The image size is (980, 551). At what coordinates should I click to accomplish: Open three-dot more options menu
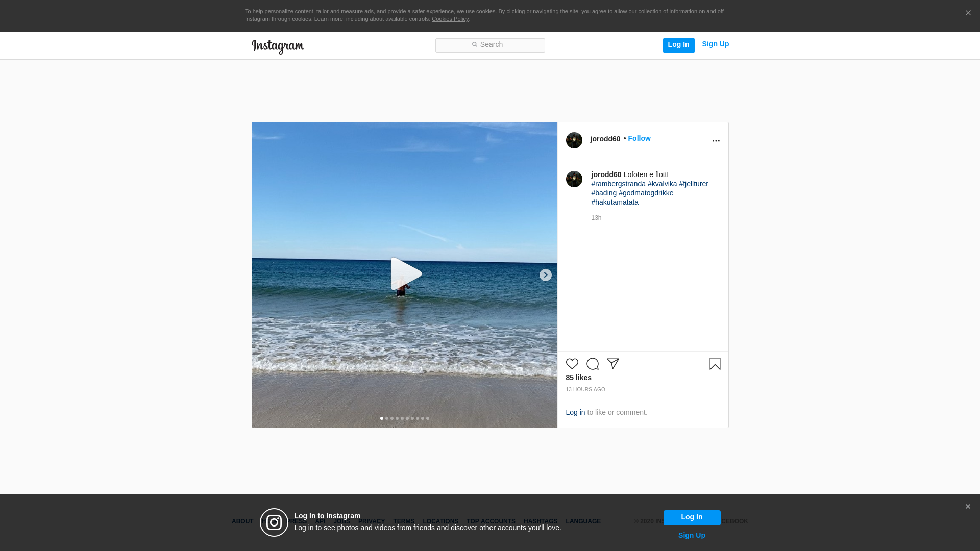click(716, 141)
